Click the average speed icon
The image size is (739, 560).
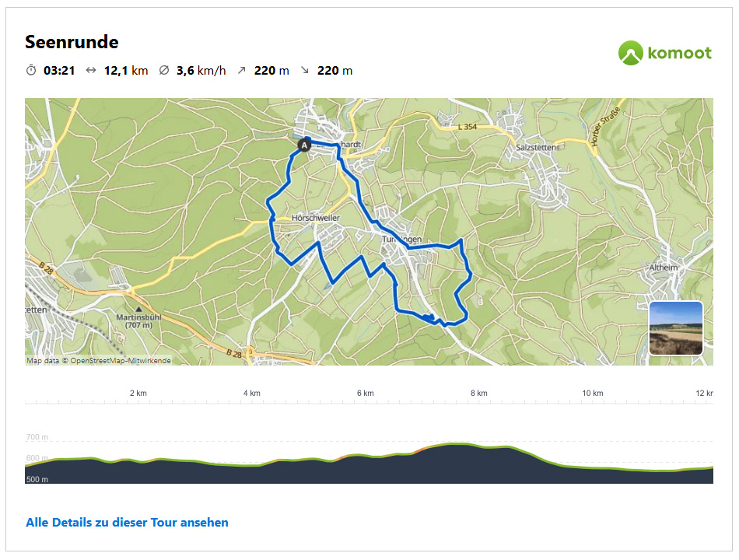coord(163,71)
